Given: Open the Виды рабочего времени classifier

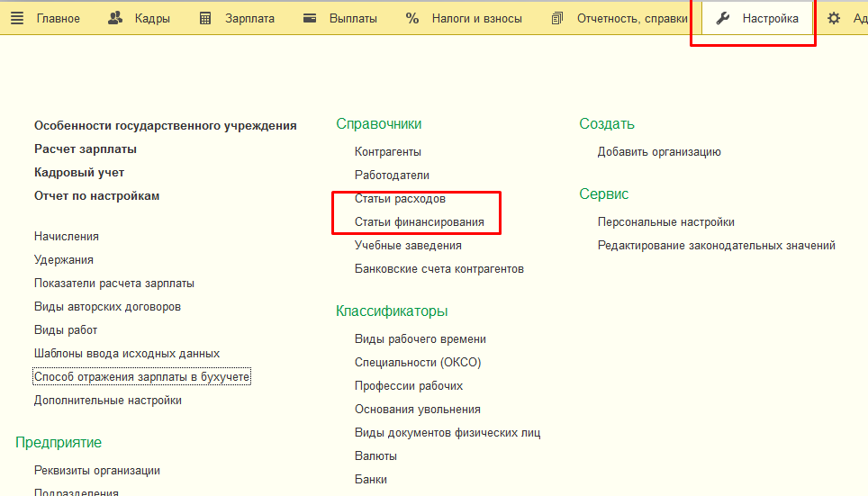Looking at the screenshot, I should click(x=420, y=339).
